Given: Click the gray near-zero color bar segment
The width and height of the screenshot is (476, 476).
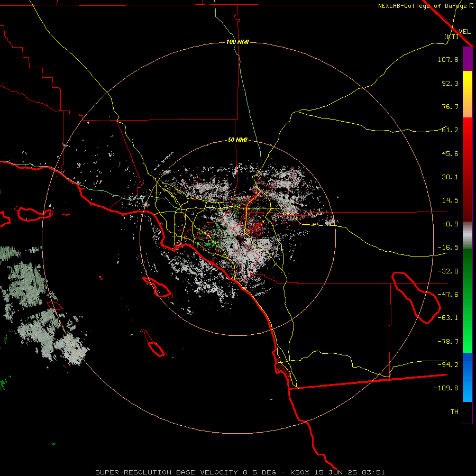Looking at the screenshot, I should tap(467, 235).
